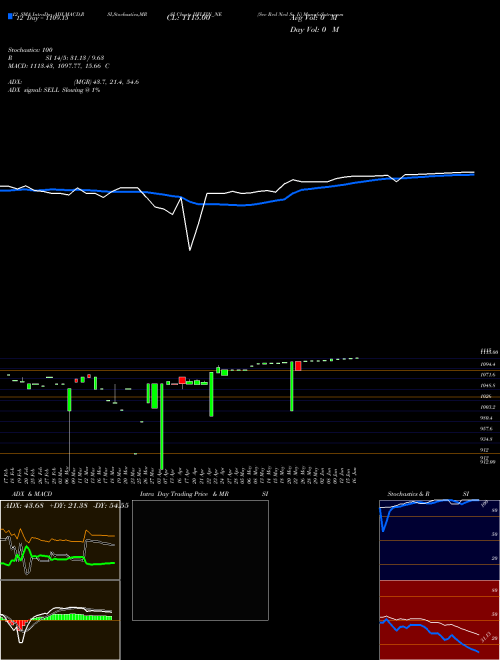Click the MACD values line
This screenshot has width=500, height=660.
(x=59, y=66)
